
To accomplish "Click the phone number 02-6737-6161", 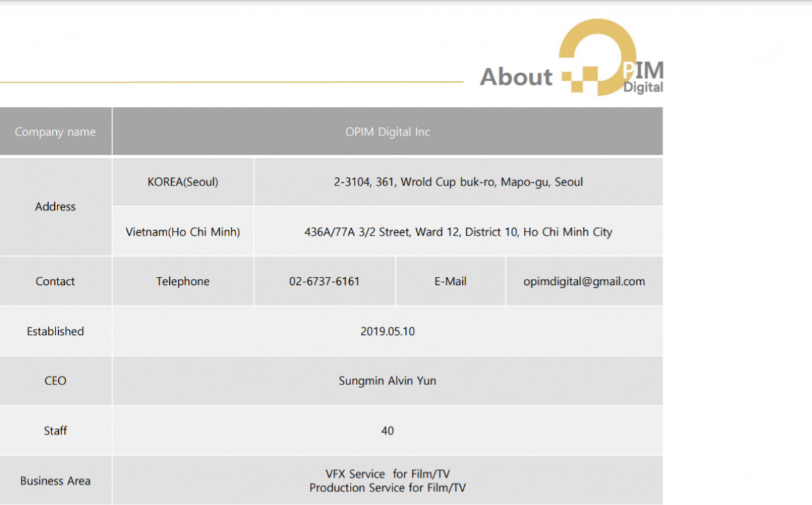I will (x=324, y=282).
